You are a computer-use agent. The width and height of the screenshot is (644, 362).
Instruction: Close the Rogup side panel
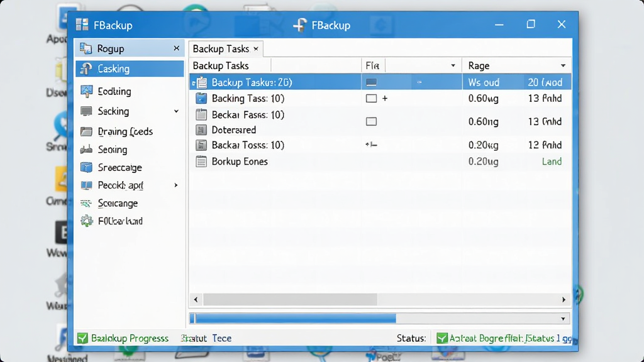176,48
